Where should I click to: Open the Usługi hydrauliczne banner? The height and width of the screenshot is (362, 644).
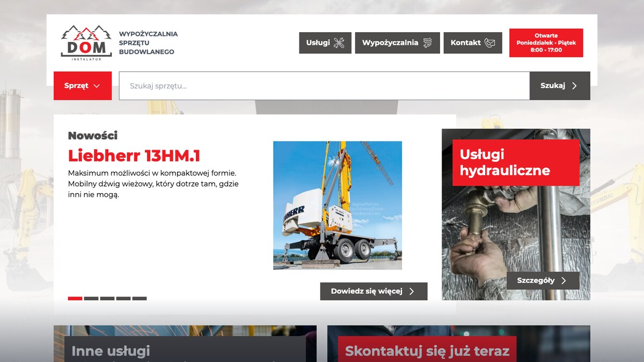[516, 162]
